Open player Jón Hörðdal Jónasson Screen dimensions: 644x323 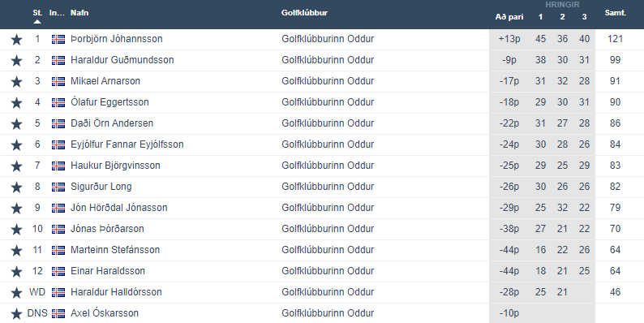tap(119, 208)
